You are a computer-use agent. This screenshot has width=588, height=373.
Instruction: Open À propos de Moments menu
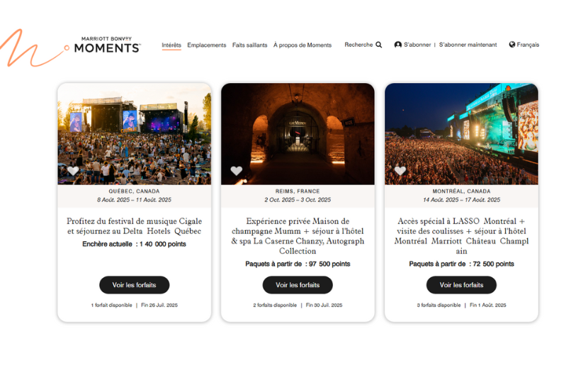point(303,45)
